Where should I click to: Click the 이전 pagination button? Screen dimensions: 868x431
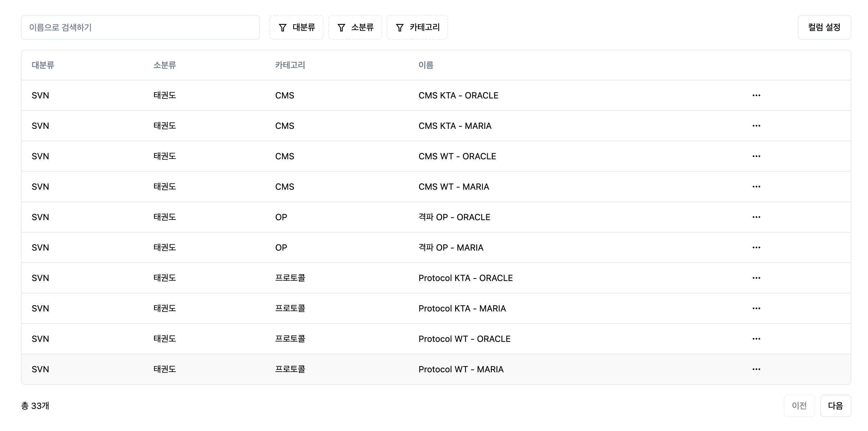tap(799, 406)
